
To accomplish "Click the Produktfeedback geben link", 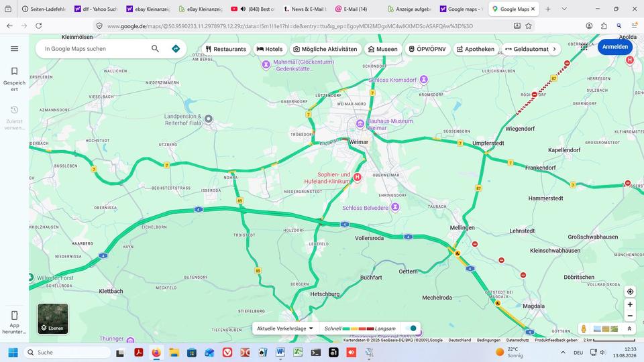I will [x=556, y=340].
